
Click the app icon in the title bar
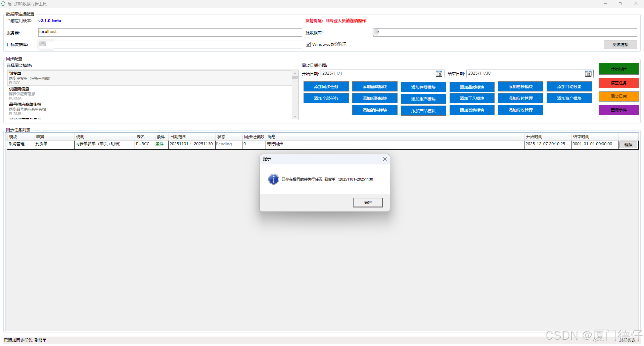pyautogui.click(x=3, y=4)
